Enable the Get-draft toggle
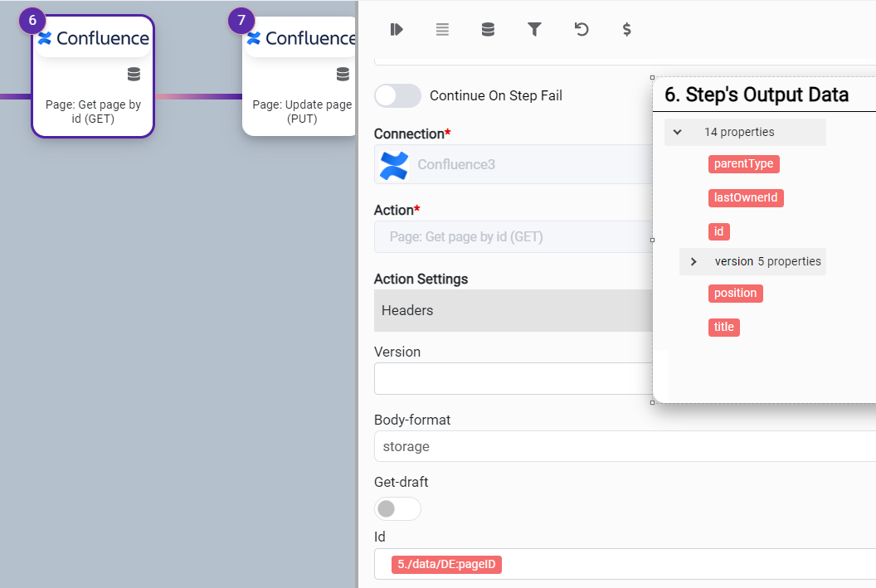876x588 pixels. coord(397,508)
